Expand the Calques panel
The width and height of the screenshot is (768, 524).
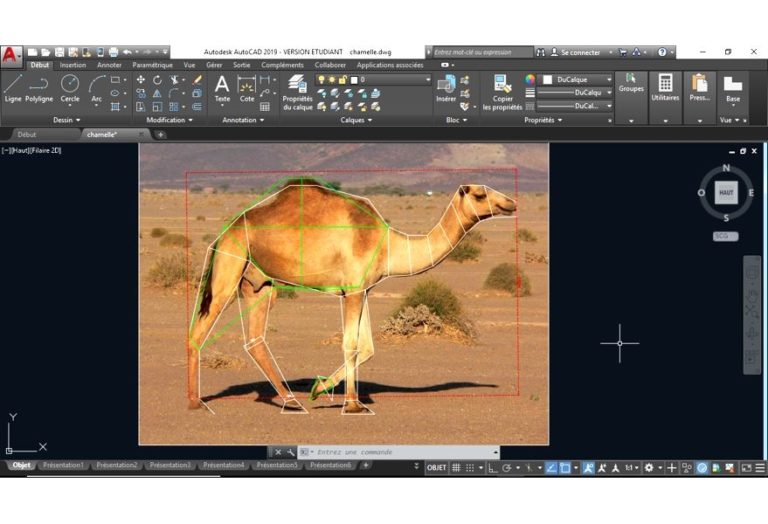(x=356, y=120)
